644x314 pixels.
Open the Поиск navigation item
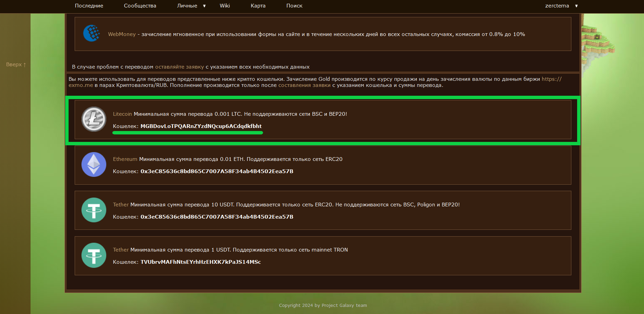294,6
